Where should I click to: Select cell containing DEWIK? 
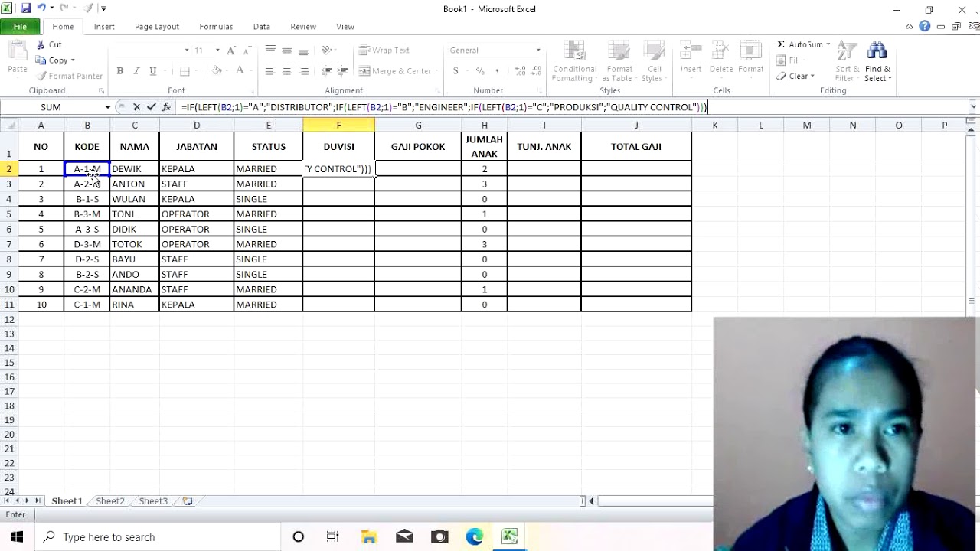coord(135,169)
